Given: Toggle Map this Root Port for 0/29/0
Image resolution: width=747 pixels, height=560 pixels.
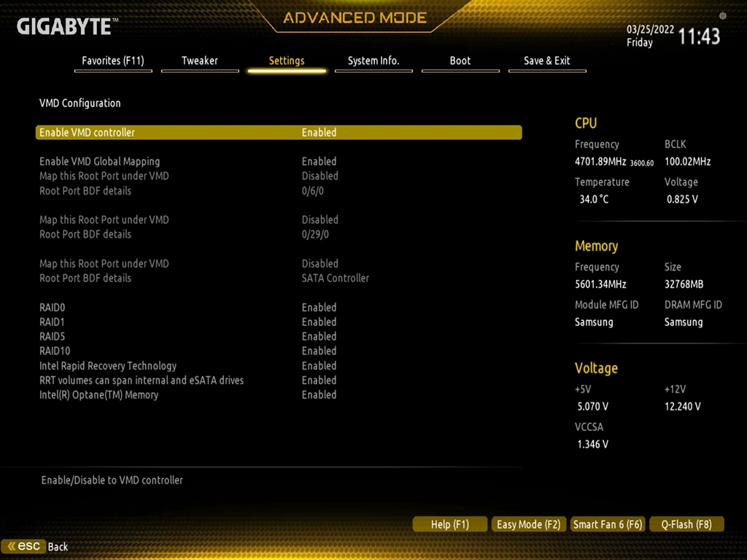Looking at the screenshot, I should point(320,219).
